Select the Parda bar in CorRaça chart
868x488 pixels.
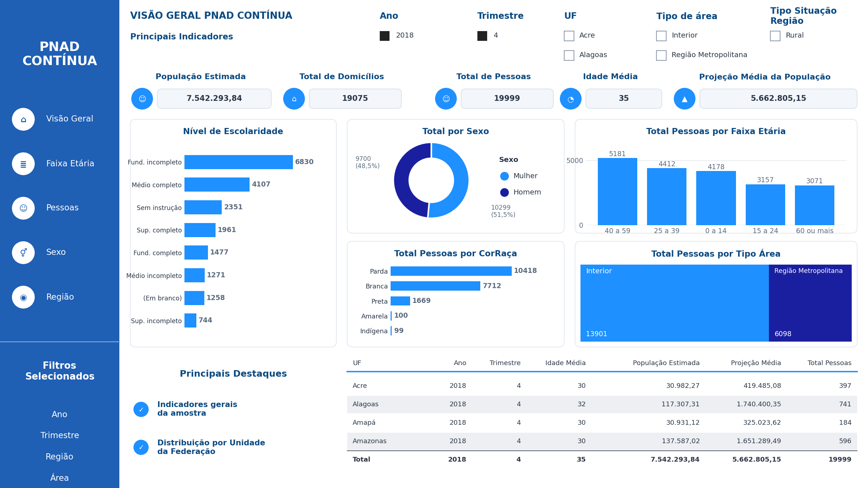pyautogui.click(x=451, y=271)
